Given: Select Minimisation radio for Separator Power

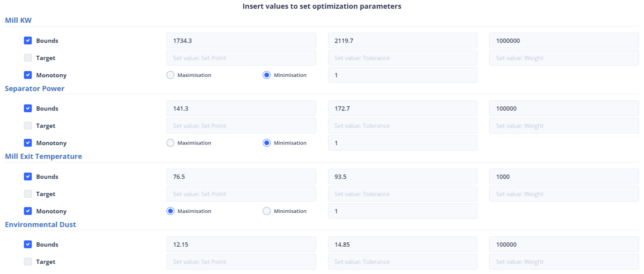Looking at the screenshot, I should pos(267,143).
